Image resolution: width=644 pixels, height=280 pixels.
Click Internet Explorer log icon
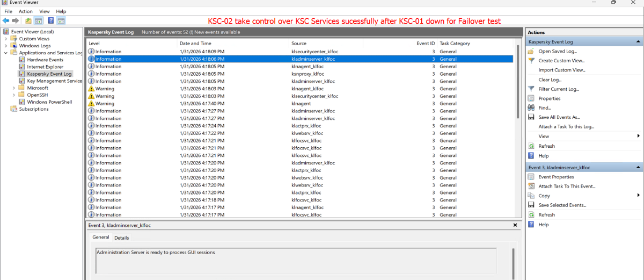[22, 67]
